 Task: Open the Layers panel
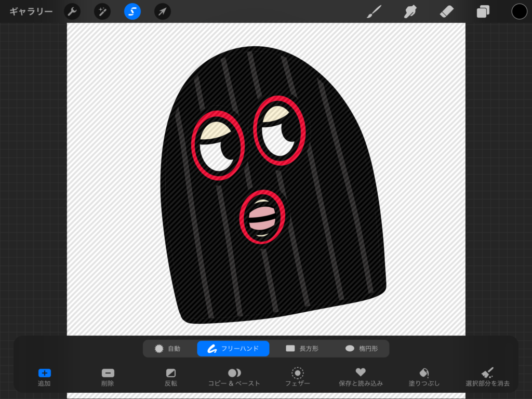point(483,11)
